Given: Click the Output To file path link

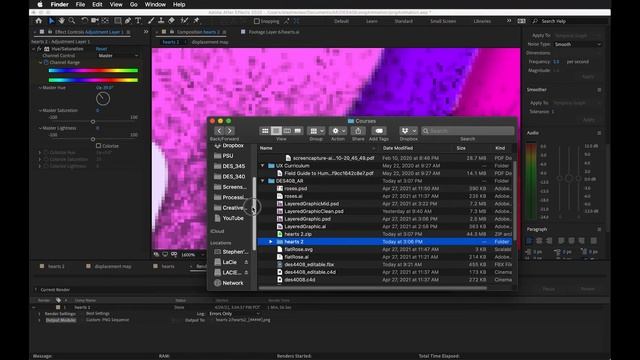Looking at the screenshot, I should 242,320.
